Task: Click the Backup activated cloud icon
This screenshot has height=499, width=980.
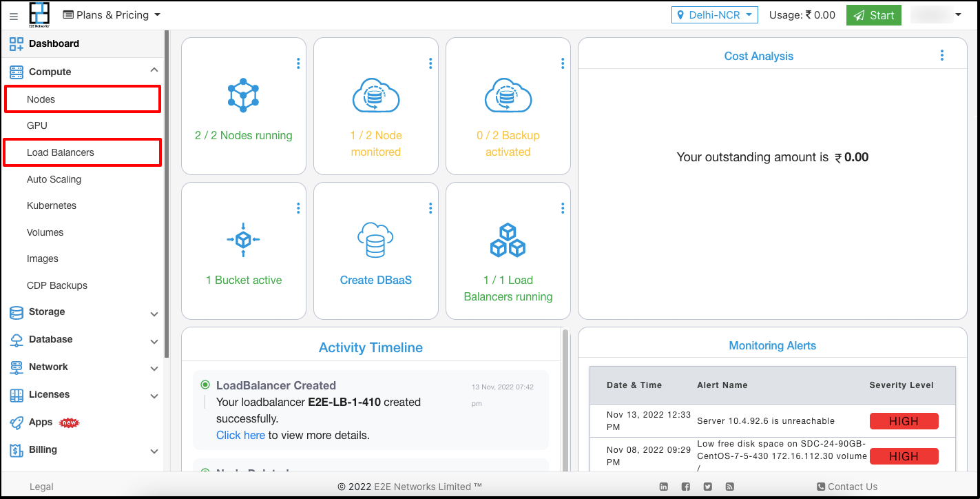Action: (508, 95)
